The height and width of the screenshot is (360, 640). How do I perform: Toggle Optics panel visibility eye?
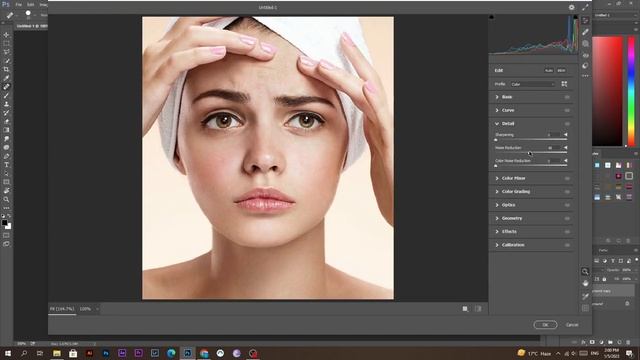(x=567, y=205)
